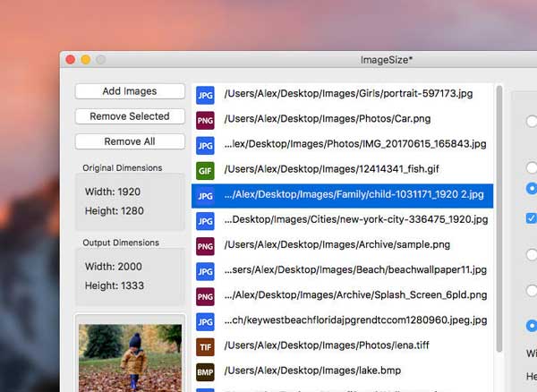Click the file list vertical scrollbar

tap(499, 218)
